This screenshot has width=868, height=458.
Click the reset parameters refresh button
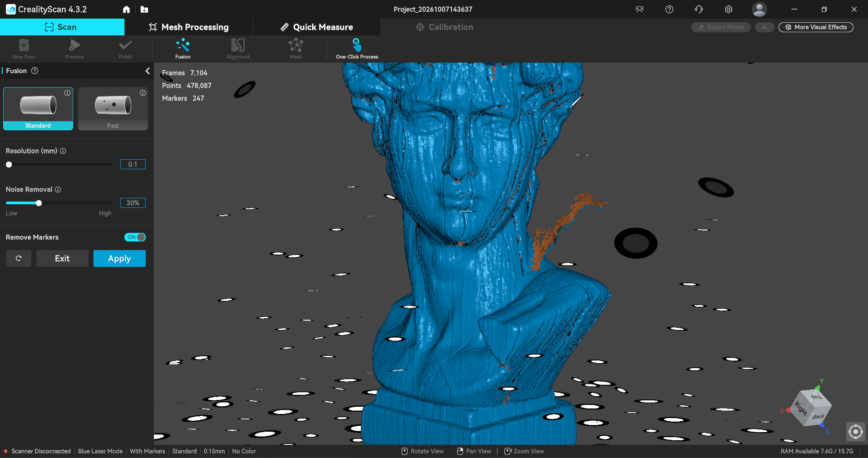(19, 258)
